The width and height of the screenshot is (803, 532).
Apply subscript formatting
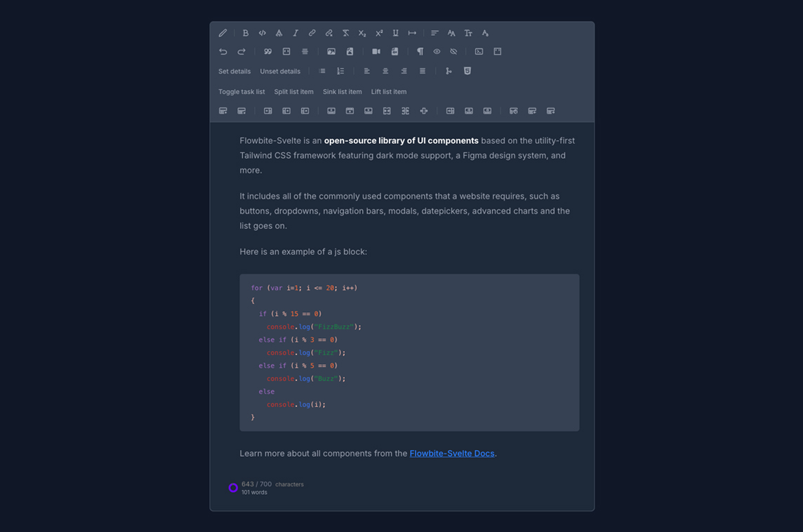pos(362,33)
